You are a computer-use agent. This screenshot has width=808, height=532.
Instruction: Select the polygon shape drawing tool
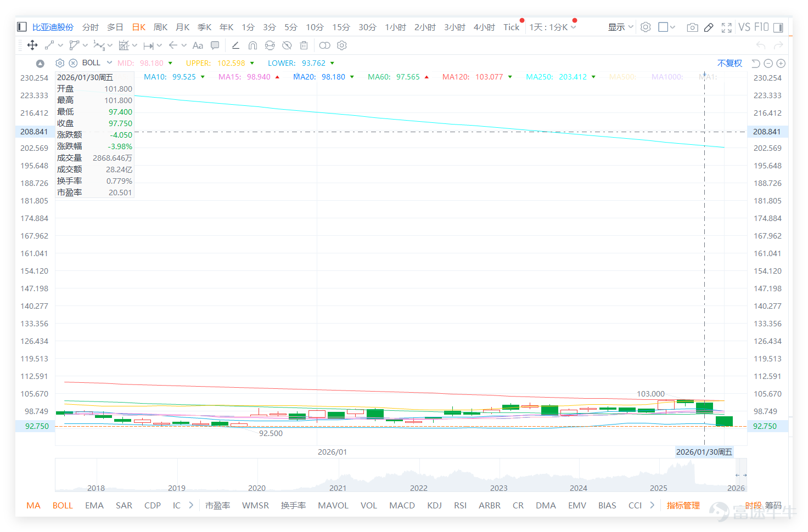point(74,46)
